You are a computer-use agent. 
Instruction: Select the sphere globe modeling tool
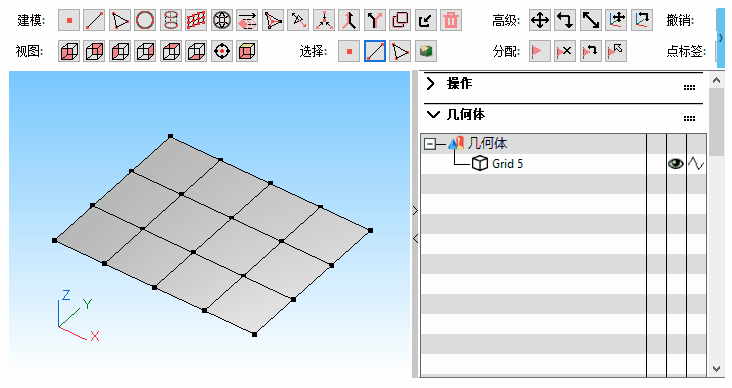(x=222, y=21)
